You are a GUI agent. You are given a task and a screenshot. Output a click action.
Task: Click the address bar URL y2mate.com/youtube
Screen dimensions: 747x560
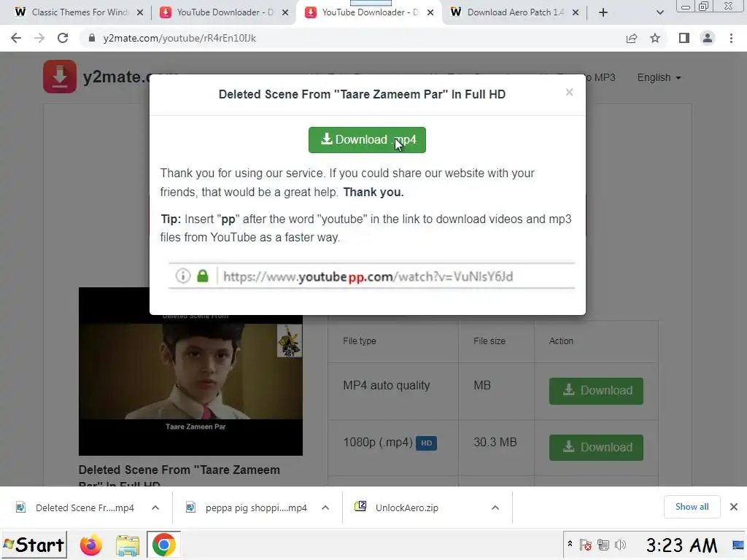pyautogui.click(x=179, y=38)
